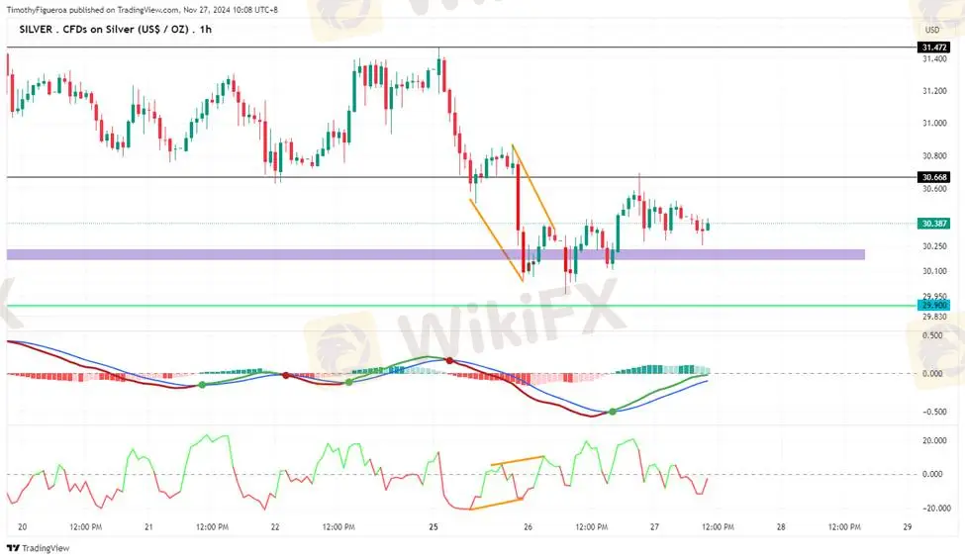This screenshot has height=560, width=965.
Task: Click date 29 on the time axis
Action: (x=908, y=526)
